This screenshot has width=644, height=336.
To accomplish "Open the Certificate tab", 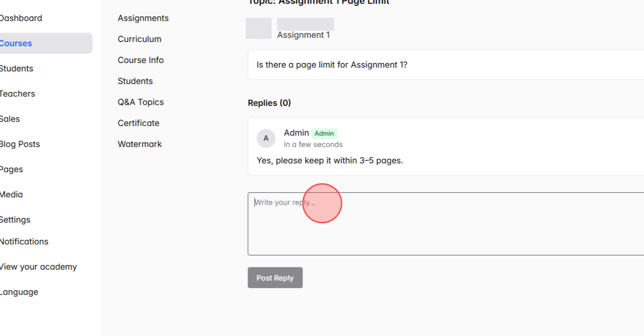I will click(138, 123).
